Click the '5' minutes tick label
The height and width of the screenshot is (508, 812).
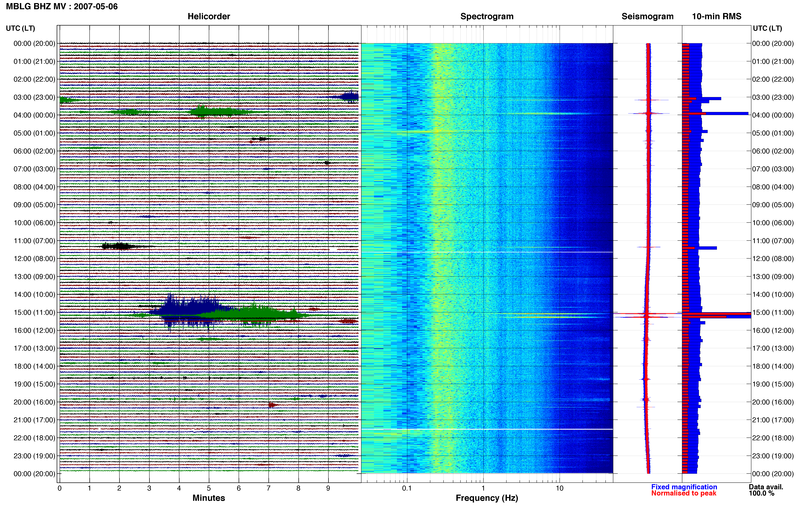click(209, 488)
